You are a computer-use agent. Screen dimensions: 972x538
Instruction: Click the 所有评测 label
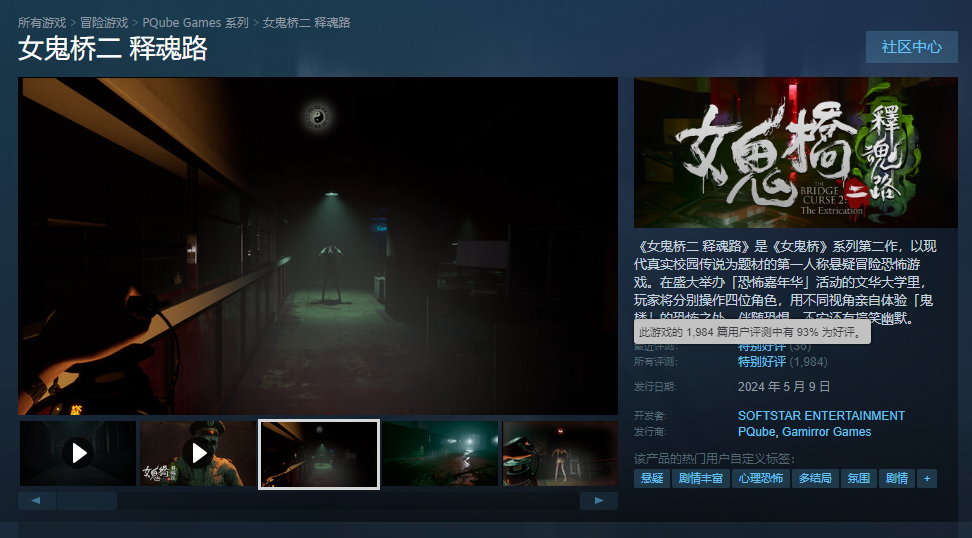point(655,362)
